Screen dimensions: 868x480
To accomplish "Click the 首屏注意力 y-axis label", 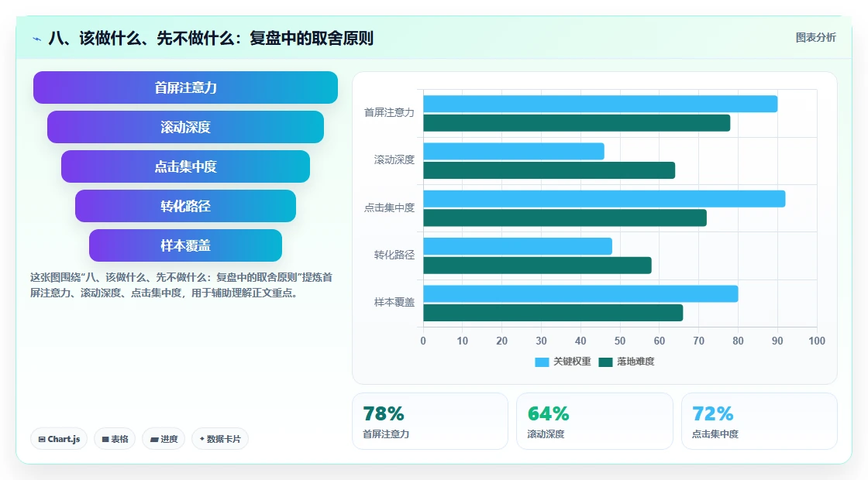I will point(389,113).
